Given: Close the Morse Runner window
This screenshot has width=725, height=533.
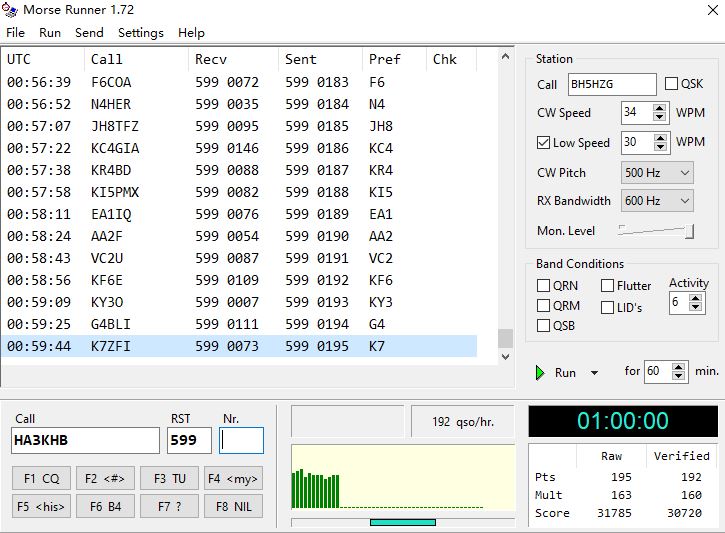Looking at the screenshot, I should tap(713, 10).
